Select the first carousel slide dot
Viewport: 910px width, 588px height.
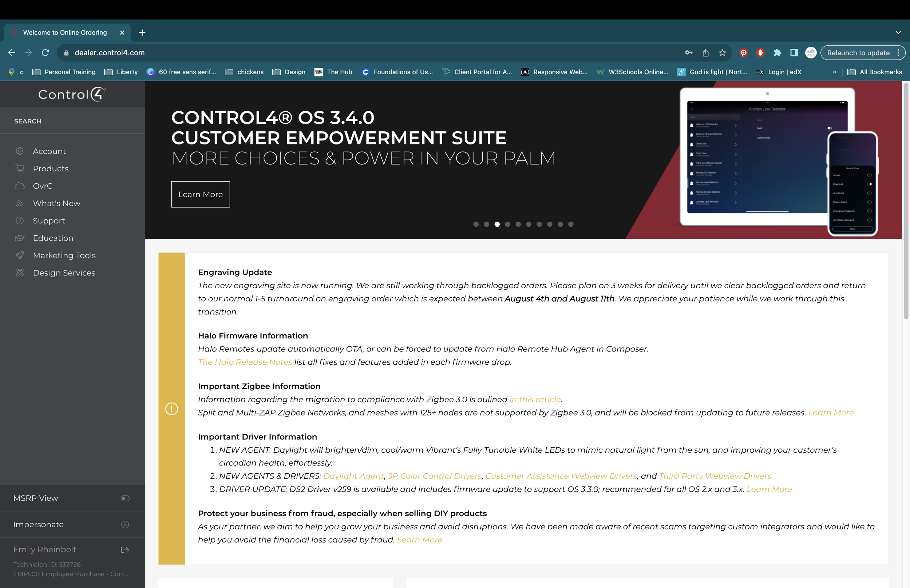coord(476,225)
